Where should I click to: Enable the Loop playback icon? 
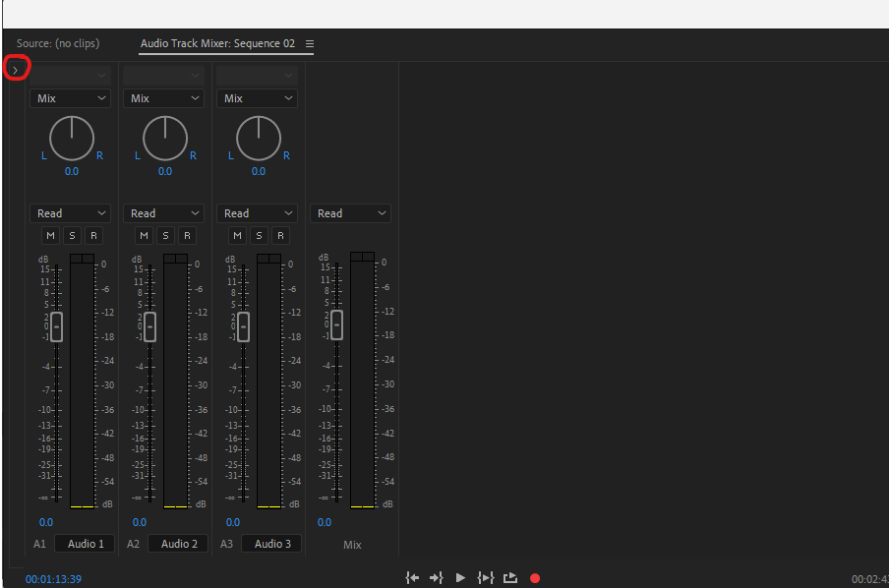[x=509, y=578]
